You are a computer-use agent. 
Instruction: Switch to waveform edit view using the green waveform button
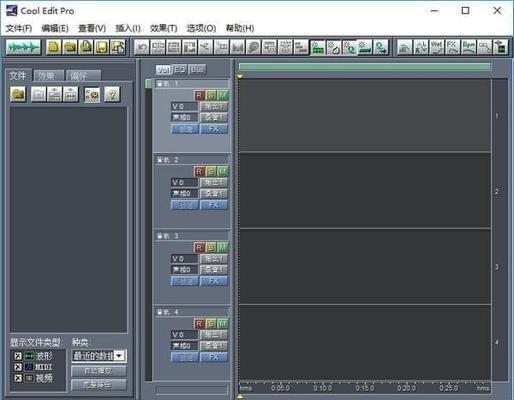[23, 47]
